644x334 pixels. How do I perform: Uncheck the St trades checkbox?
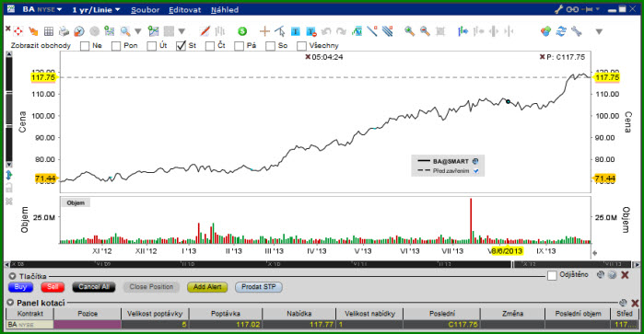pos(181,46)
